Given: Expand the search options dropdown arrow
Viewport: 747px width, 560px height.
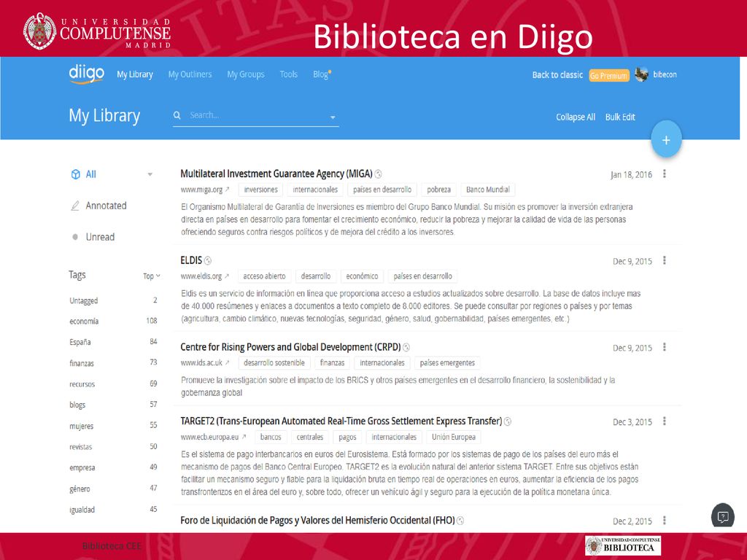Looking at the screenshot, I should tap(333, 117).
